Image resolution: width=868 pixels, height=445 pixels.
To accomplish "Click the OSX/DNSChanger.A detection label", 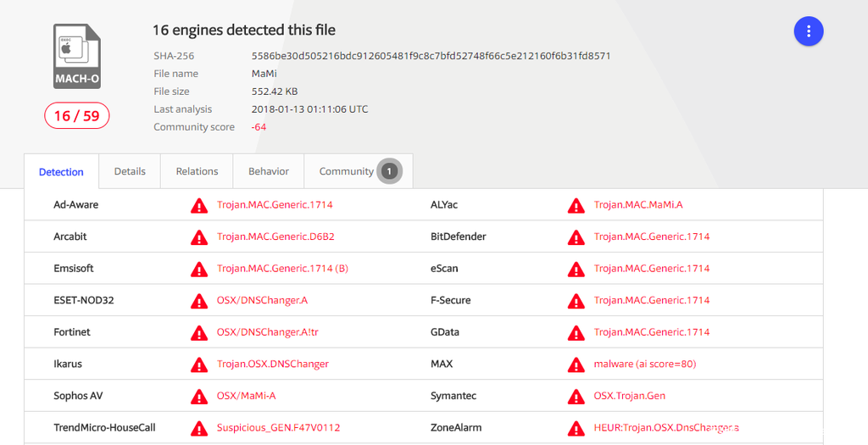I will coord(263,300).
